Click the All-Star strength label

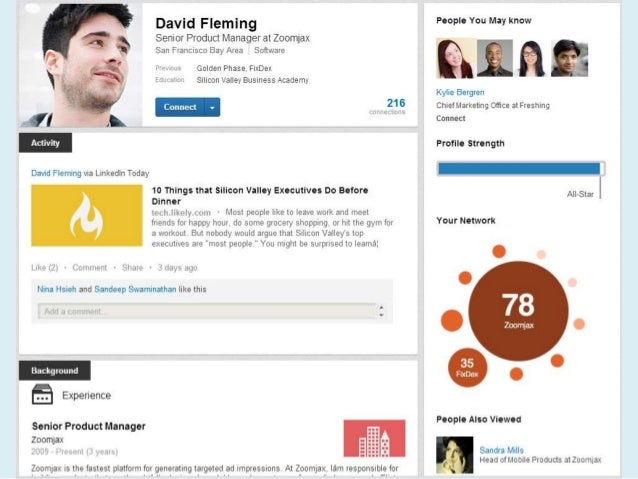click(580, 194)
